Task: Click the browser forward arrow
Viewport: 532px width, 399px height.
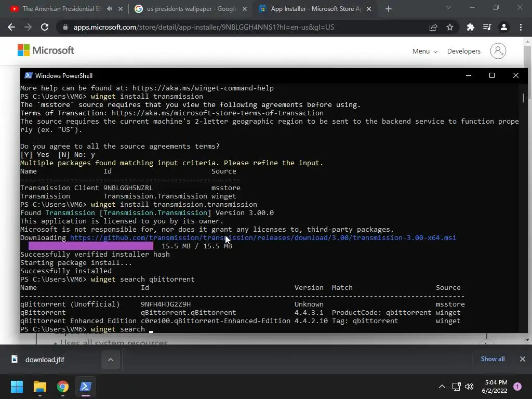Action: tap(28, 27)
